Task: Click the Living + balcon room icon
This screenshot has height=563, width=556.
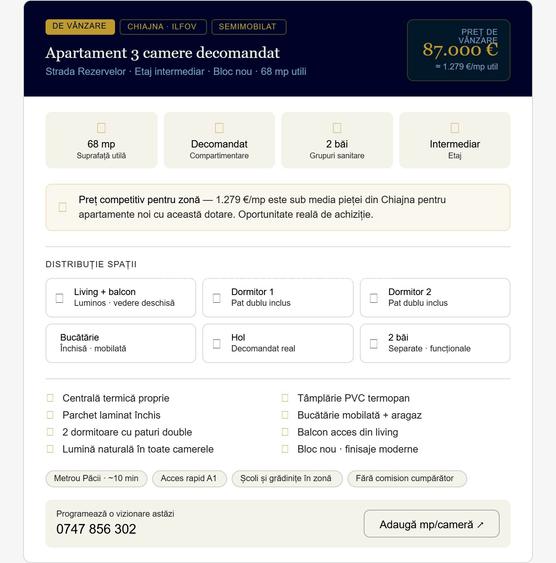Action: tap(60, 298)
